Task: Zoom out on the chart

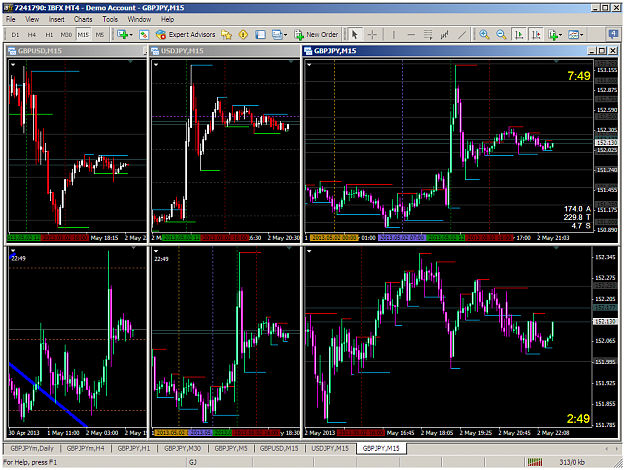Action: tap(501, 35)
